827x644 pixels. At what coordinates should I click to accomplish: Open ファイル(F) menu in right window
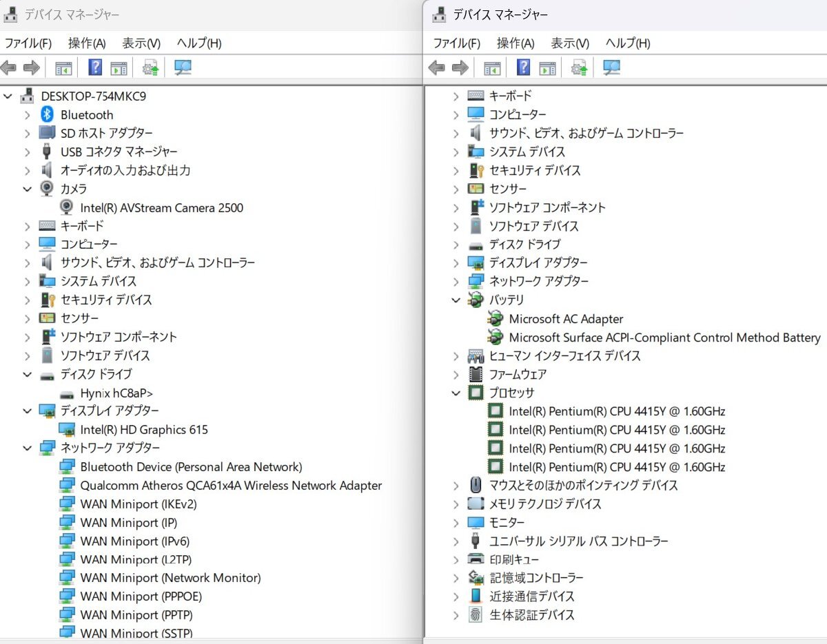coord(456,43)
